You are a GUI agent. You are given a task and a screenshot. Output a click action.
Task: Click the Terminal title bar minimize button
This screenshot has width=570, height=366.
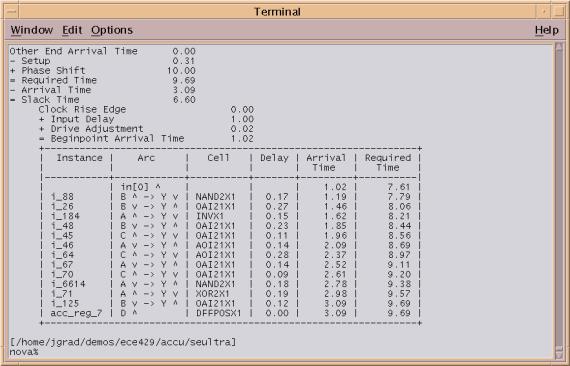(x=544, y=12)
